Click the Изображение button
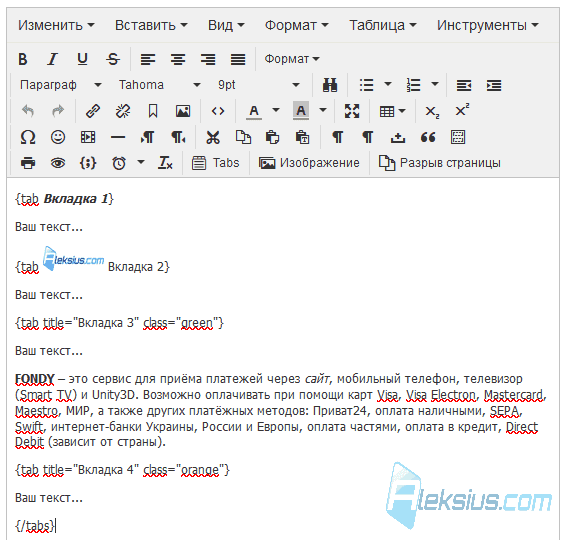 pyautogui.click(x=309, y=163)
